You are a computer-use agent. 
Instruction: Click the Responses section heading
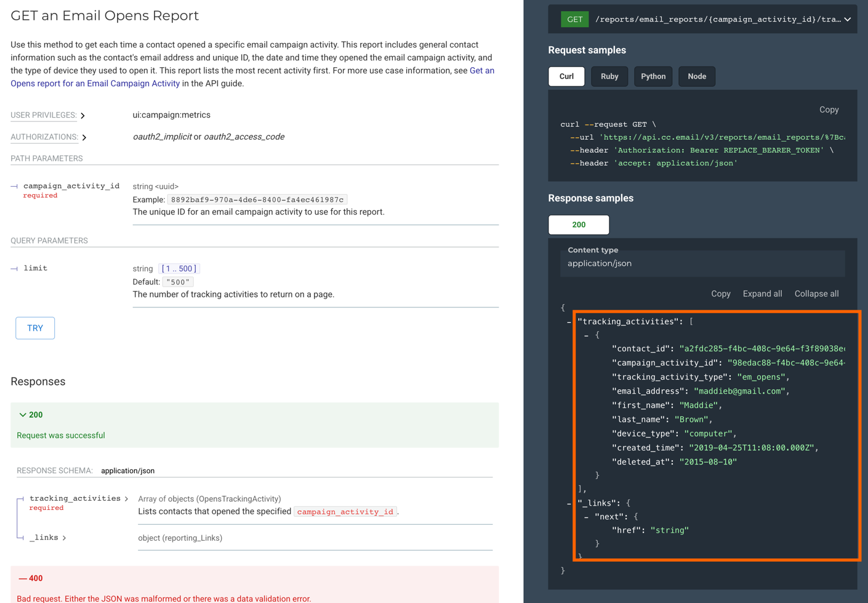tap(38, 382)
